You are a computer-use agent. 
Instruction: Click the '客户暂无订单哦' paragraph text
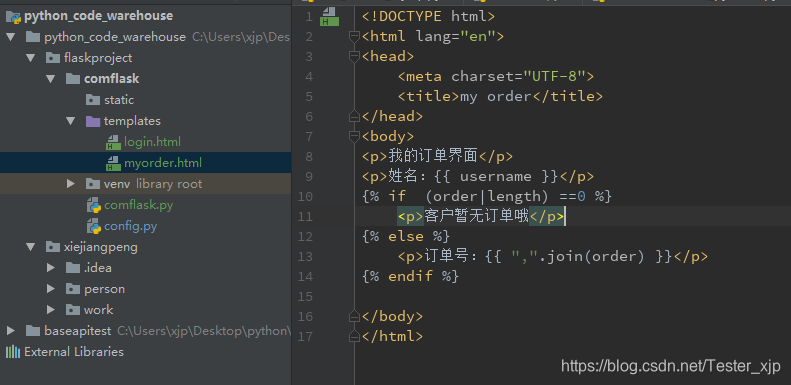click(476, 216)
